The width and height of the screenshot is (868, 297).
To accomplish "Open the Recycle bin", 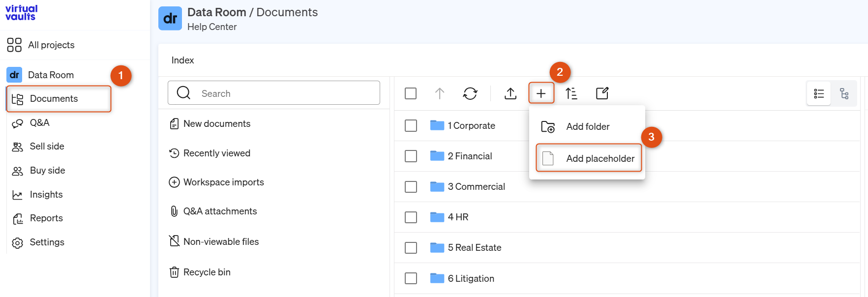I will click(x=207, y=272).
